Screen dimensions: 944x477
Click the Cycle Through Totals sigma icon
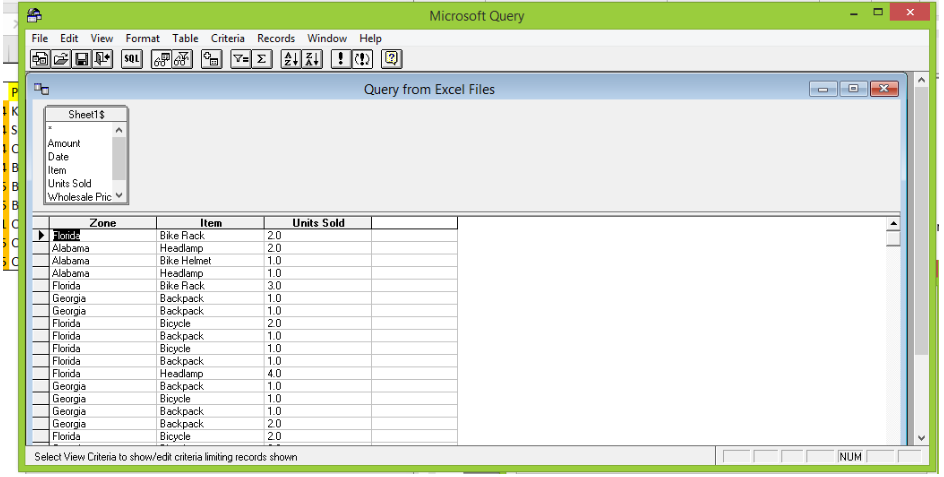[261, 58]
